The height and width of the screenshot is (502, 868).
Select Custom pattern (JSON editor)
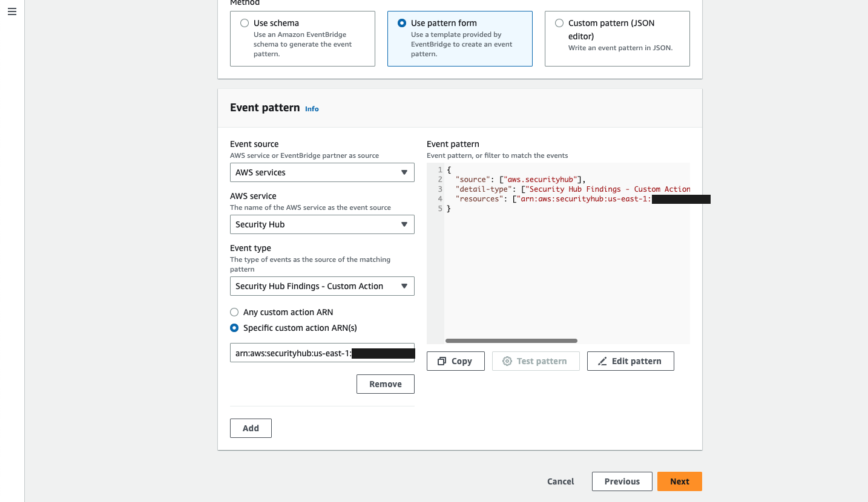[559, 22]
